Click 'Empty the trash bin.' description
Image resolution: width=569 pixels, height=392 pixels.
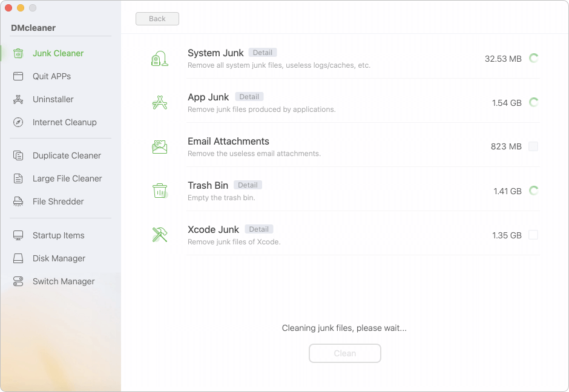[x=222, y=198]
